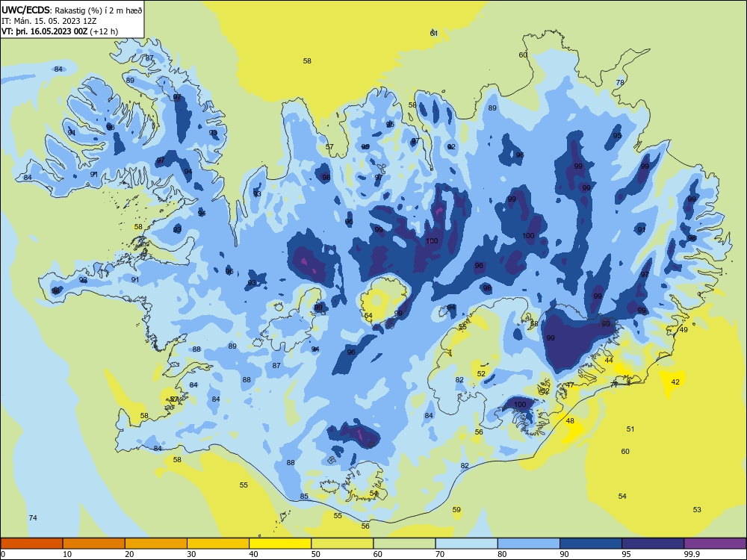
Task: Click the value 59 off the south coast
Action: coord(456,509)
